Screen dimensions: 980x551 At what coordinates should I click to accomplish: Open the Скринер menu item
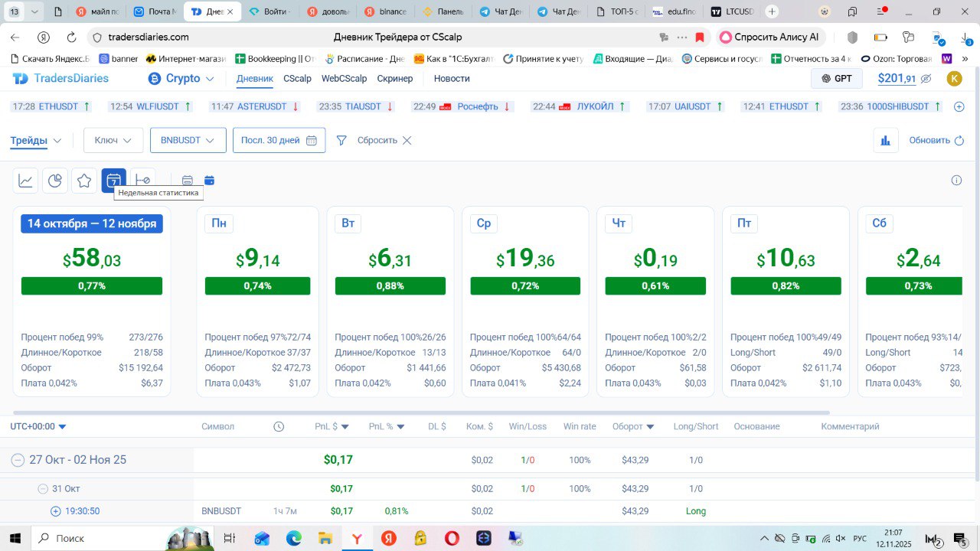pos(395,79)
